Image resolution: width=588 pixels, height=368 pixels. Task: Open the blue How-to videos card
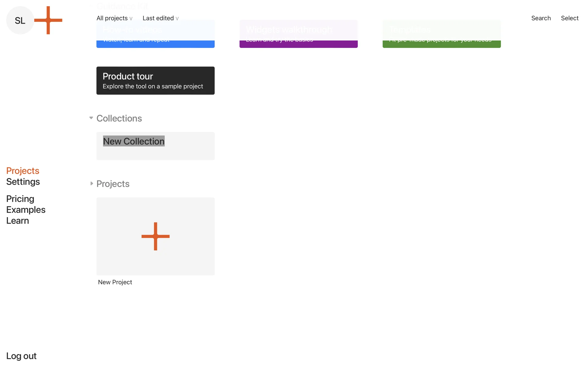pos(155,44)
